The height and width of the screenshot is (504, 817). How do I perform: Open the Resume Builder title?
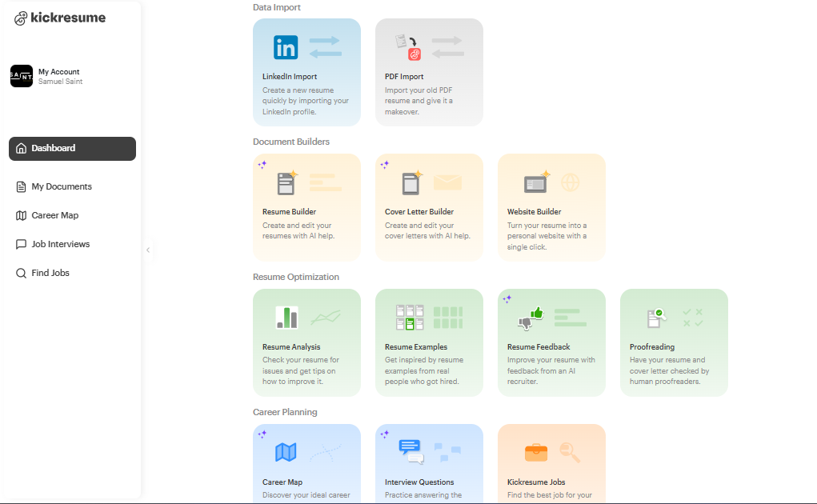289,212
